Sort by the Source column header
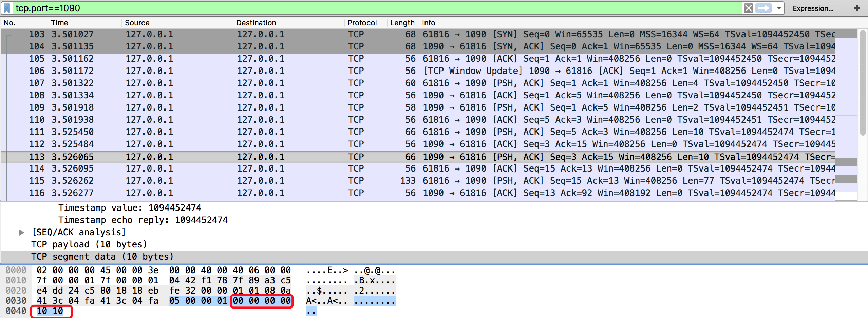The width and height of the screenshot is (868, 318). tap(177, 23)
